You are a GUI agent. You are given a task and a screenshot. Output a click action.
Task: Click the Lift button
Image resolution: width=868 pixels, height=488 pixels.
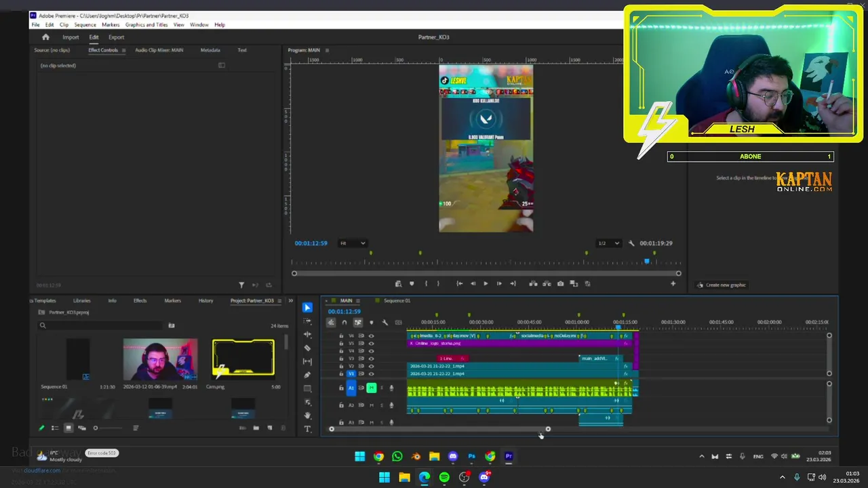click(x=533, y=284)
